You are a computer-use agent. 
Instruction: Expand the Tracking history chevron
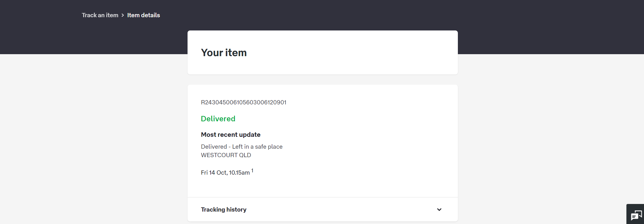439,210
